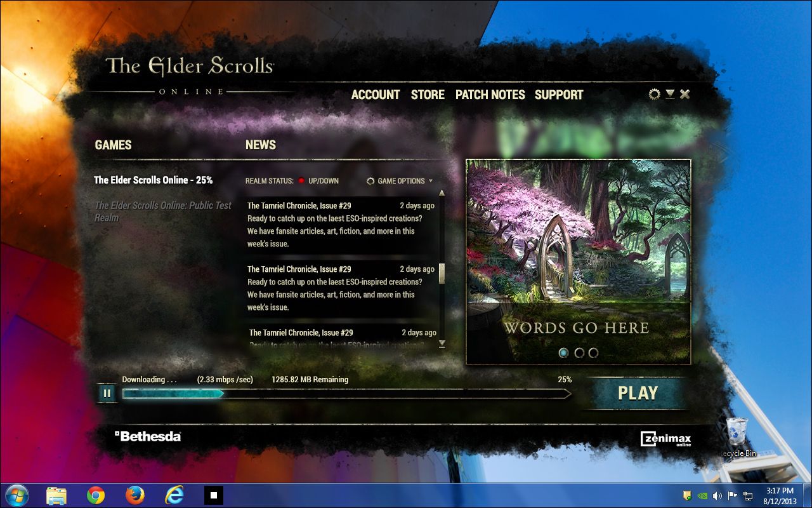This screenshot has height=508, width=812.
Task: Click the red realm status indicator
Action: coord(301,181)
